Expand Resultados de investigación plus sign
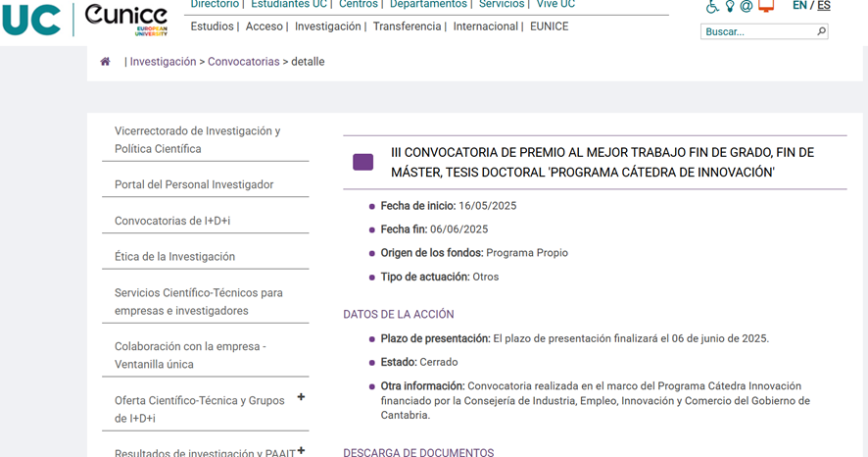The width and height of the screenshot is (868, 457). click(x=301, y=450)
